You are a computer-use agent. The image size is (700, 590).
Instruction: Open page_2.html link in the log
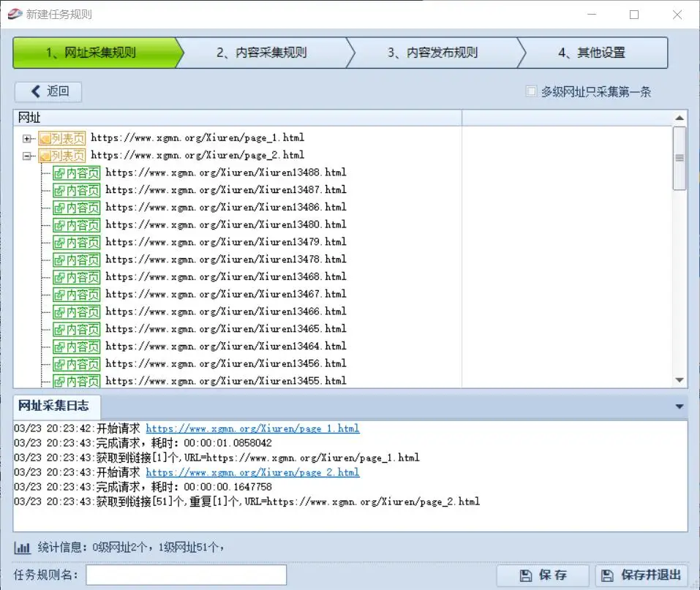tap(252, 472)
